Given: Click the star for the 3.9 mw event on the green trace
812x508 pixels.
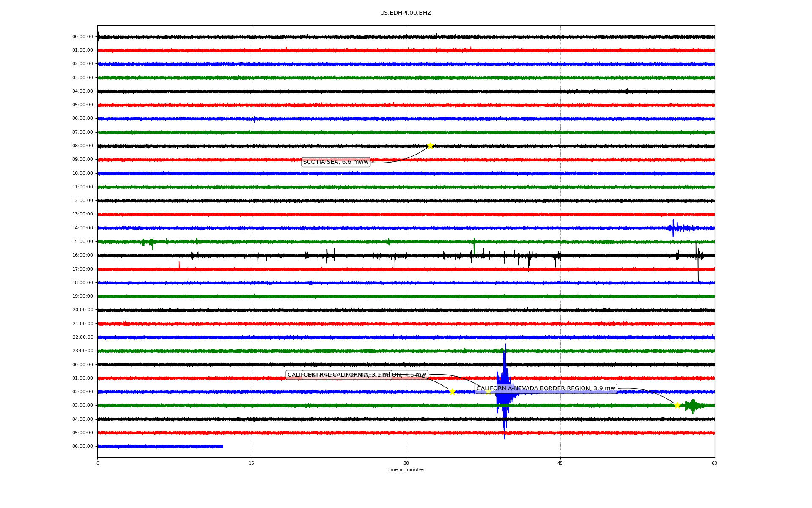Looking at the screenshot, I should 677,405.
